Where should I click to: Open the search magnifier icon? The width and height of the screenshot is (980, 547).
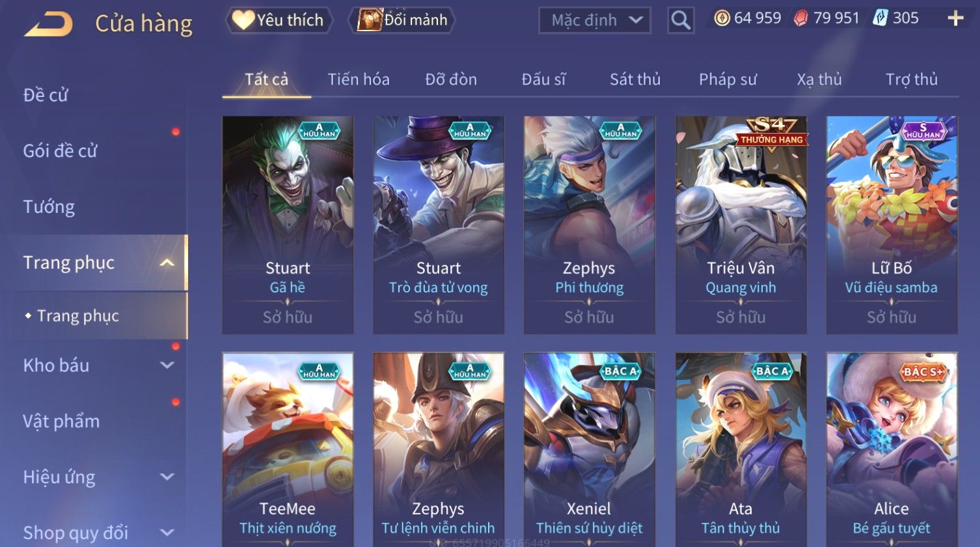click(681, 20)
